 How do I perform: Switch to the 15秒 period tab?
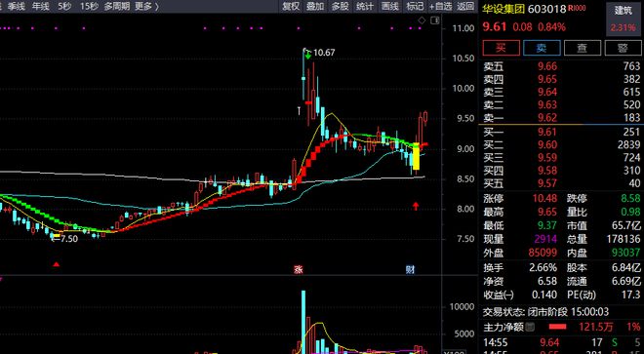pos(89,6)
